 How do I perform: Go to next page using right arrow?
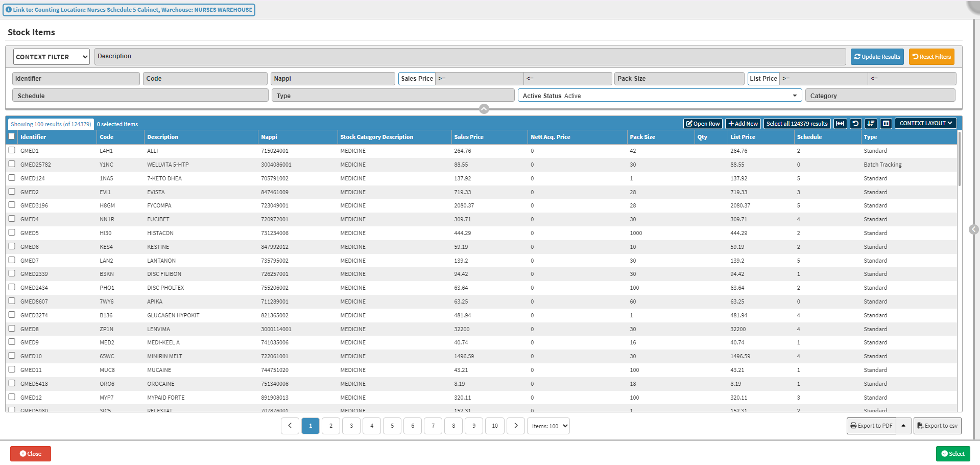pos(516,426)
